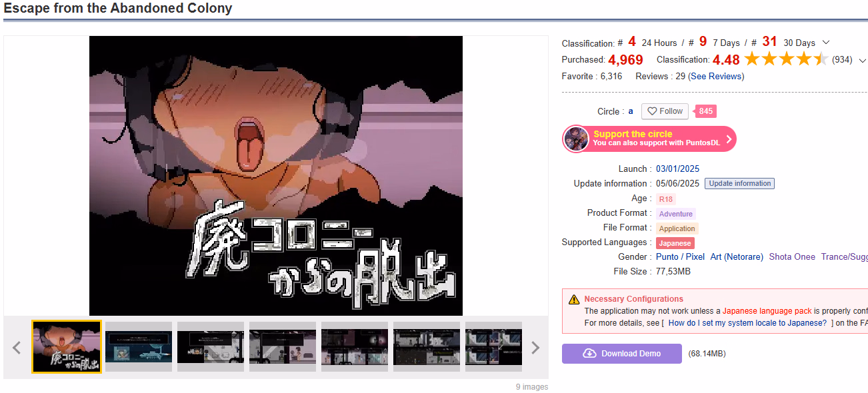868x393 pixels.
Task: Click the R18 age tag
Action: coord(666,199)
